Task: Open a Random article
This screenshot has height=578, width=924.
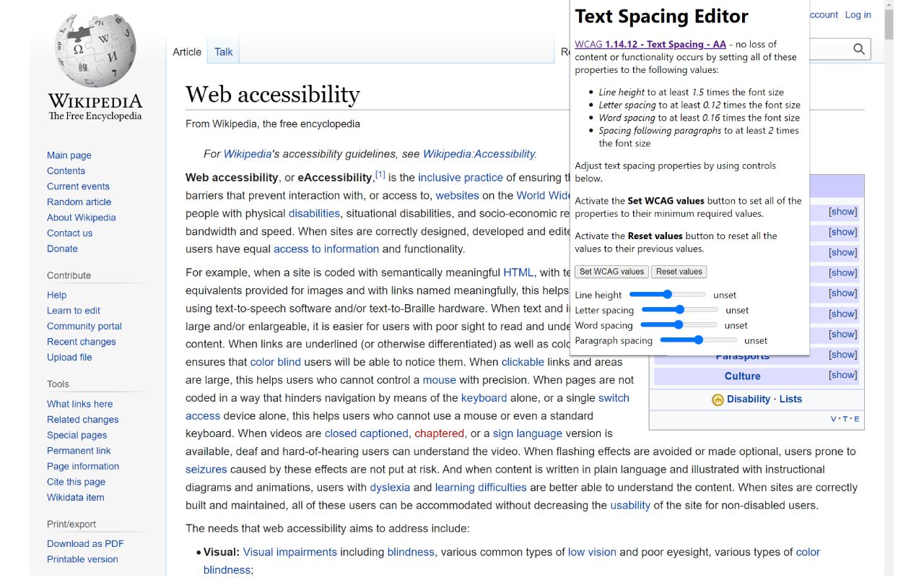Action: [79, 202]
